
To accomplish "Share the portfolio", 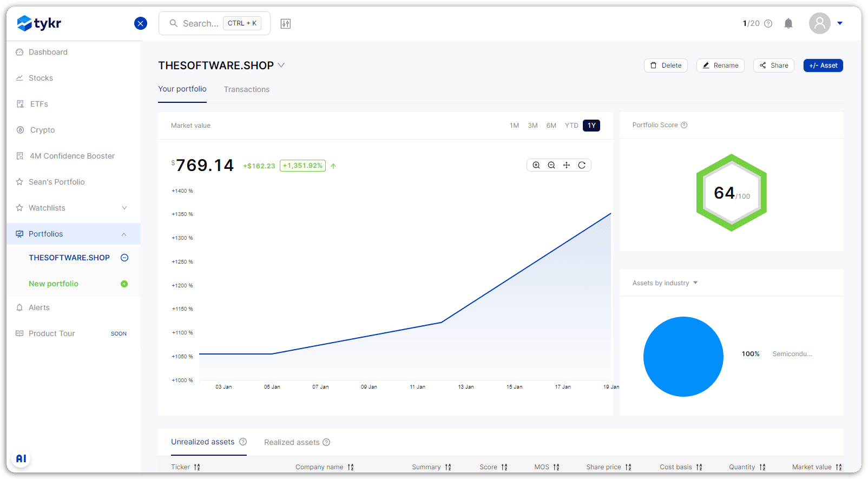I will [x=773, y=65].
